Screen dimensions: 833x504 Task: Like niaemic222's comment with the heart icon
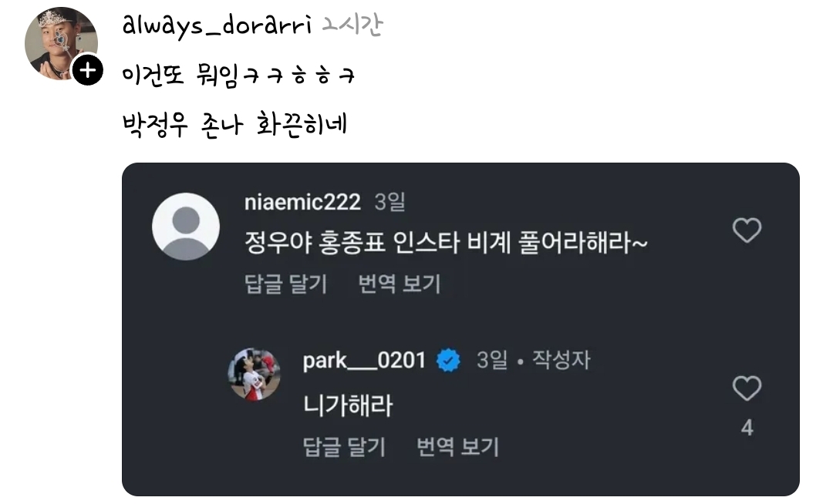747,230
